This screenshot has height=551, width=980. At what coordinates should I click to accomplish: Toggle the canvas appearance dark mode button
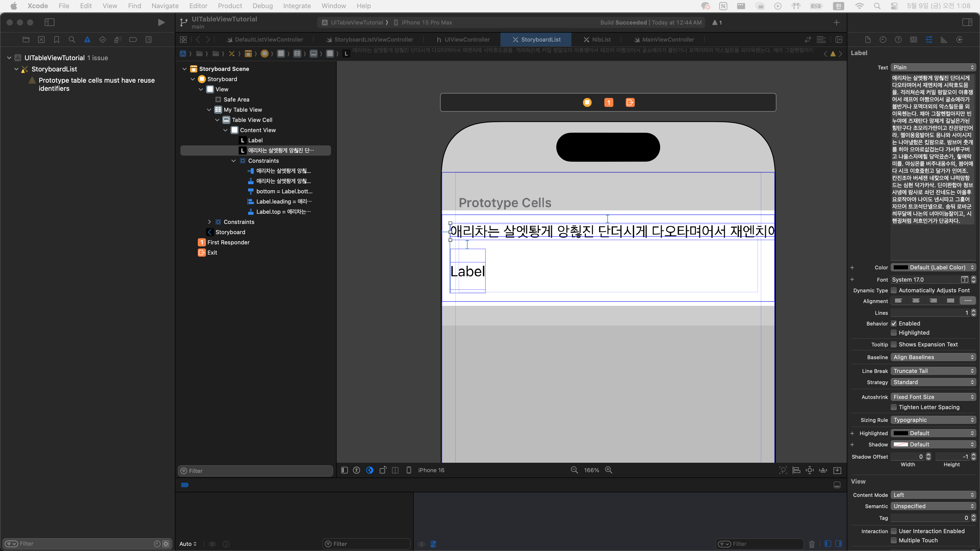(x=369, y=470)
